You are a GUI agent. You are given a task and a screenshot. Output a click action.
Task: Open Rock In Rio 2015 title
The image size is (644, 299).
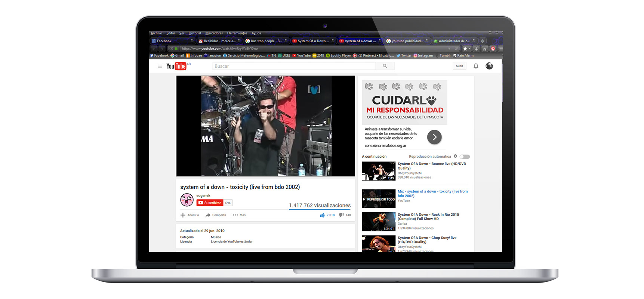pos(428,217)
